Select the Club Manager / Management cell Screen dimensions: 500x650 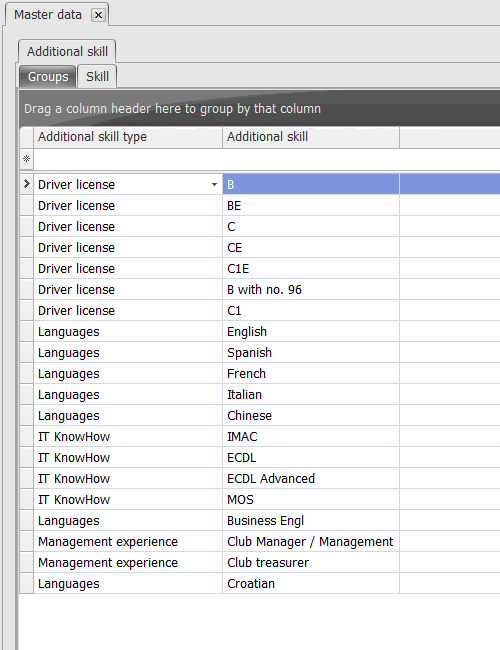pos(311,542)
